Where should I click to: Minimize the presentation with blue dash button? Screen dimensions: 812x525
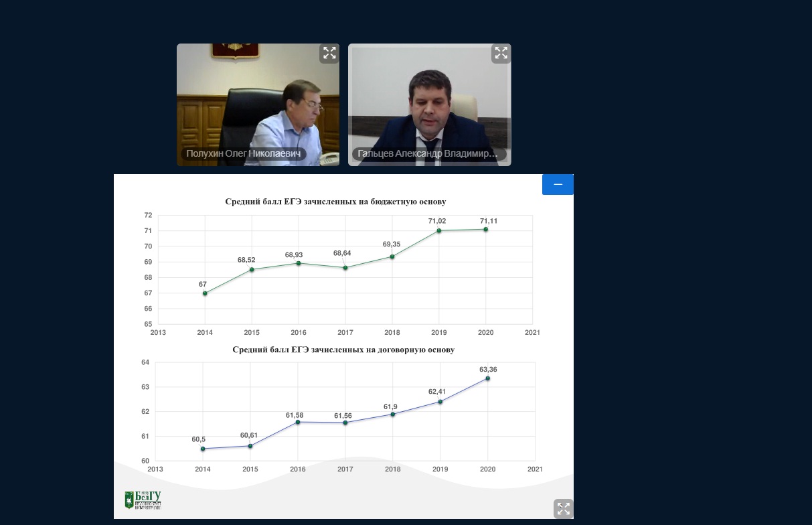pyautogui.click(x=558, y=184)
